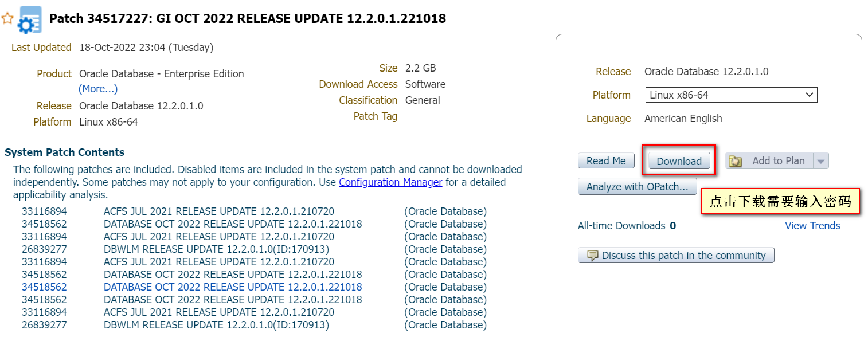Viewport: 868px width, 341px height.
Task: Mark patch as favorite with star icon
Action: 7,18
